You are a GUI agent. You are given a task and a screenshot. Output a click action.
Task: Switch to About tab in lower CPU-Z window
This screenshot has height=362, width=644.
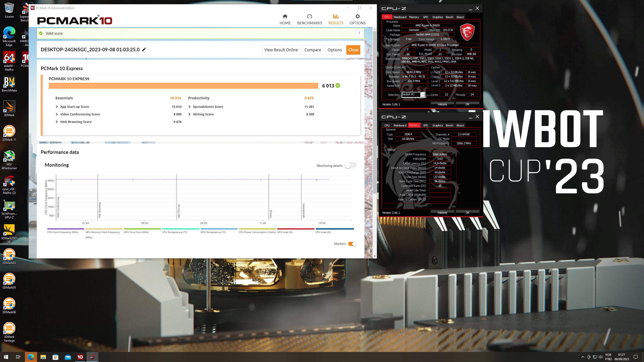pyautogui.click(x=460, y=125)
